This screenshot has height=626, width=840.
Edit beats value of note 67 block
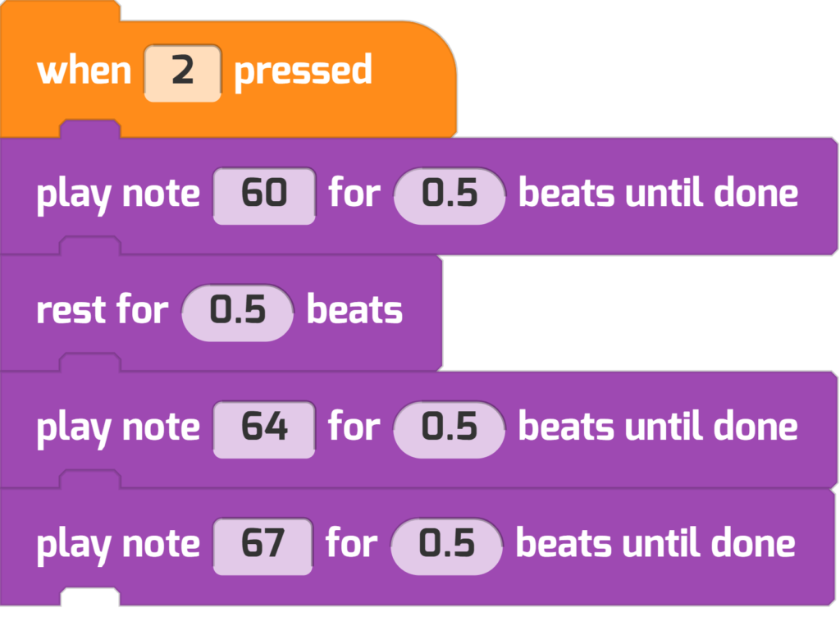click(447, 546)
